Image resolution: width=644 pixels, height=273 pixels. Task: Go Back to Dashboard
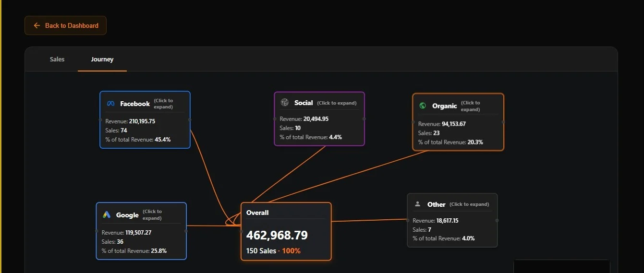[x=66, y=25]
